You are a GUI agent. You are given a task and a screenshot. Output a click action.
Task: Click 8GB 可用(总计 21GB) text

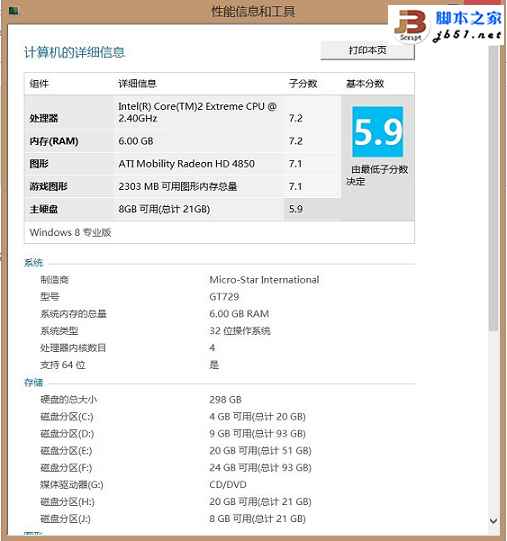pyautogui.click(x=164, y=209)
